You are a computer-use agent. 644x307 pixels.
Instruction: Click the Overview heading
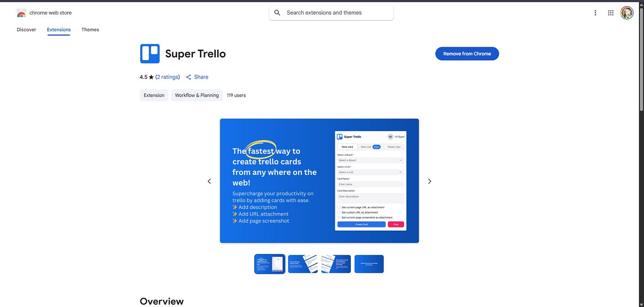(x=161, y=301)
